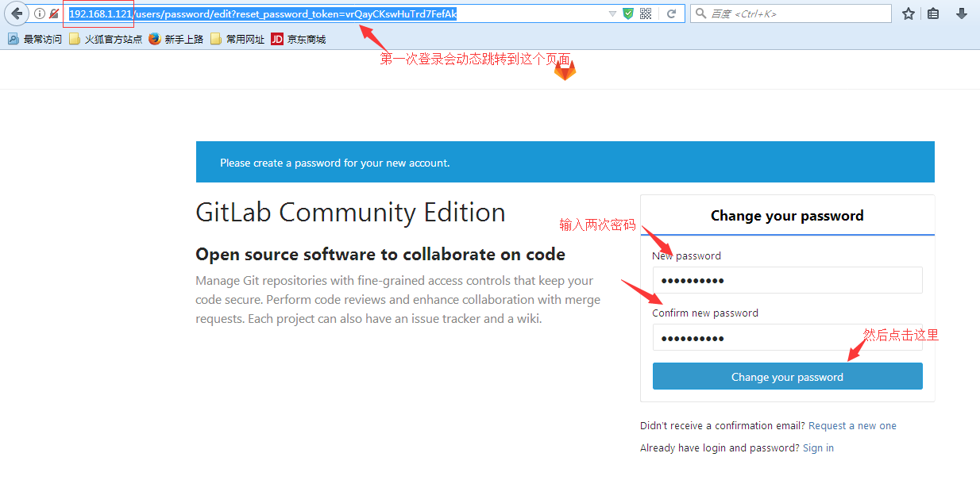980x480 pixels.
Task: Click the green security shield icon
Action: 628,13
